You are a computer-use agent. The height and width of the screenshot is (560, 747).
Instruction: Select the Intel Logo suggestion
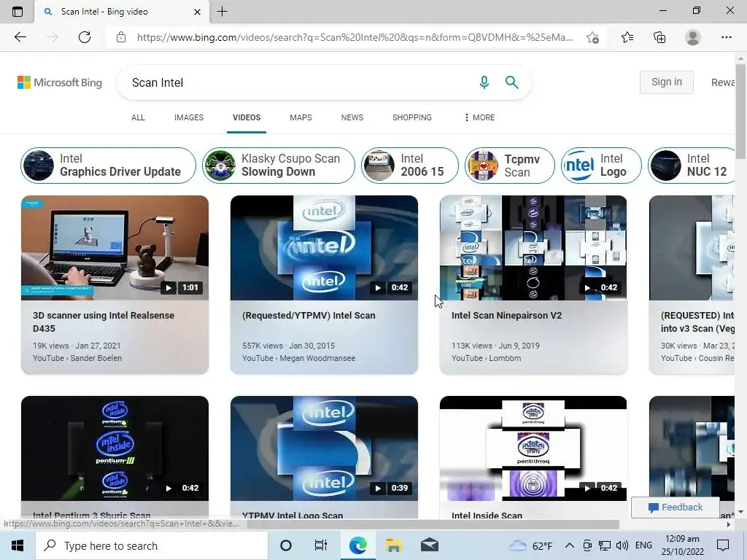[x=601, y=166]
